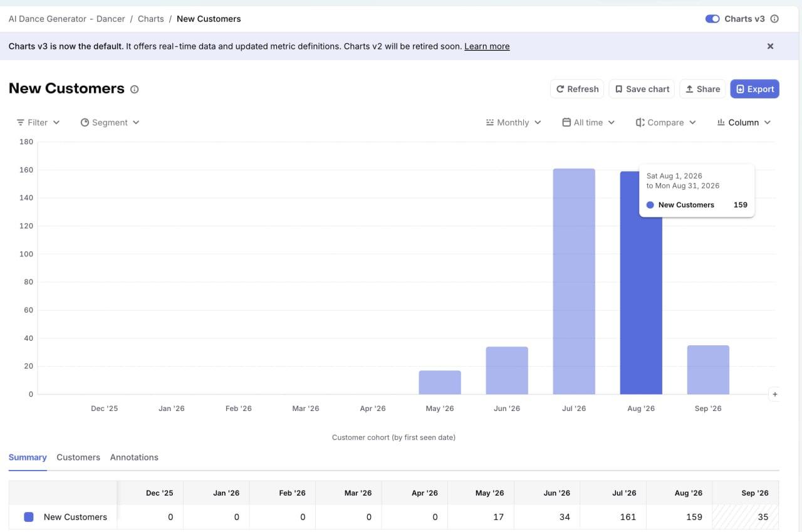The image size is (802, 532).
Task: Click the May '26 value 17
Action: click(499, 517)
